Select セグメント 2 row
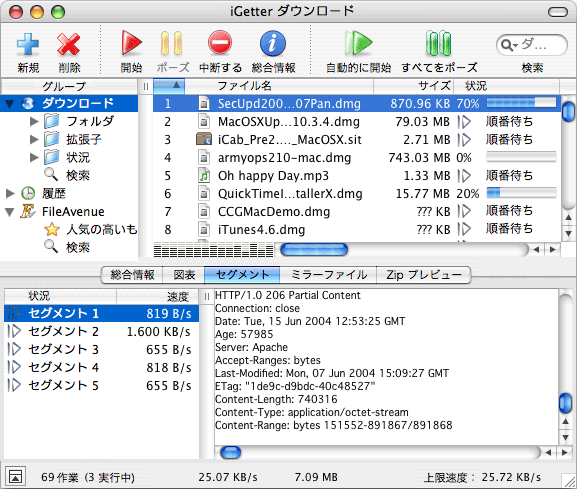577x489 pixels. pyautogui.click(x=102, y=331)
